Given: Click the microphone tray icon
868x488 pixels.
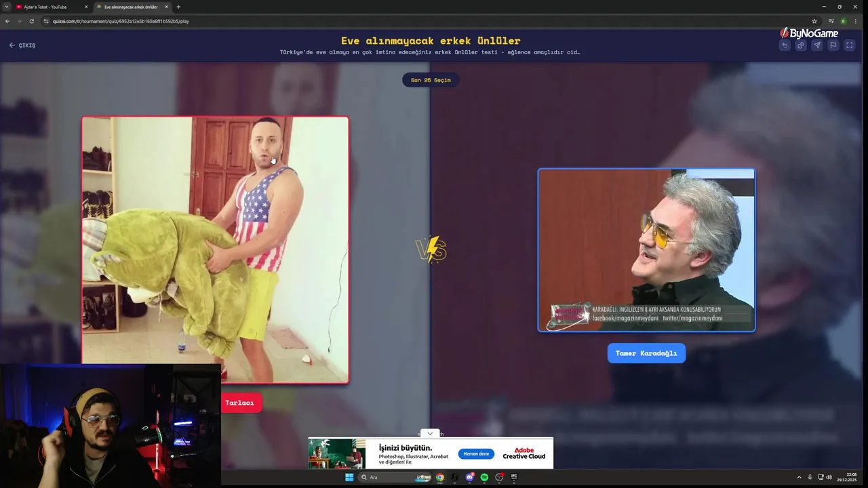Looking at the screenshot, I should pos(810,477).
